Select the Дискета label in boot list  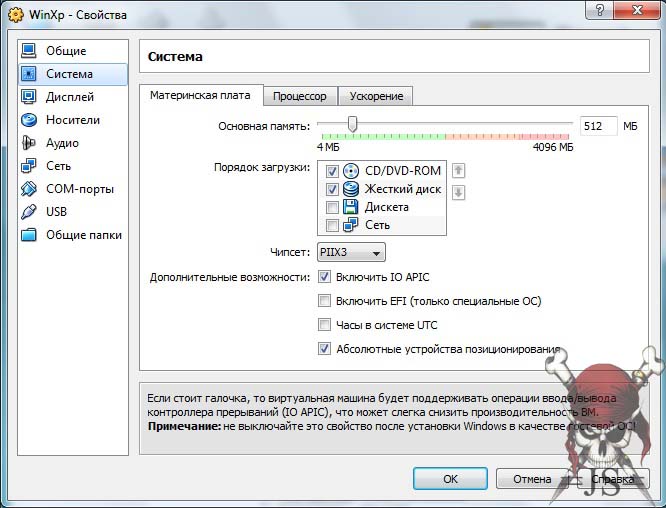[387, 207]
